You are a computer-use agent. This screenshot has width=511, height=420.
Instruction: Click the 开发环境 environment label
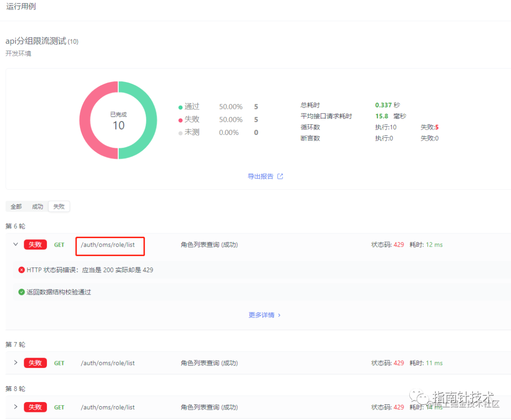pyautogui.click(x=18, y=54)
